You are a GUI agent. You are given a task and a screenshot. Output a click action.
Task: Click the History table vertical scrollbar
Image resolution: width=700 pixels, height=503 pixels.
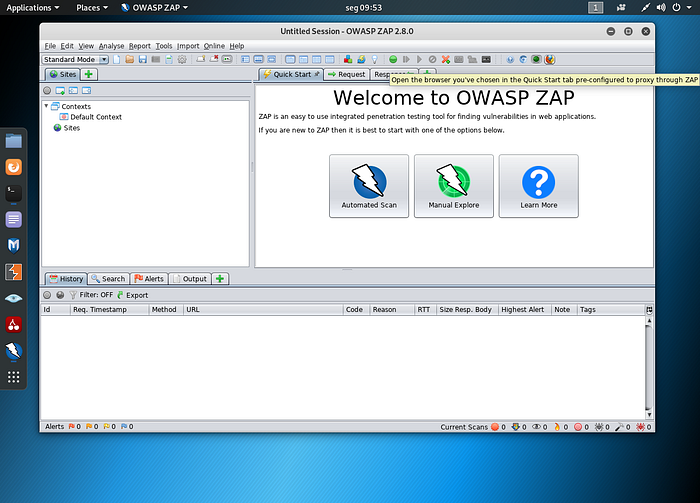[649, 367]
